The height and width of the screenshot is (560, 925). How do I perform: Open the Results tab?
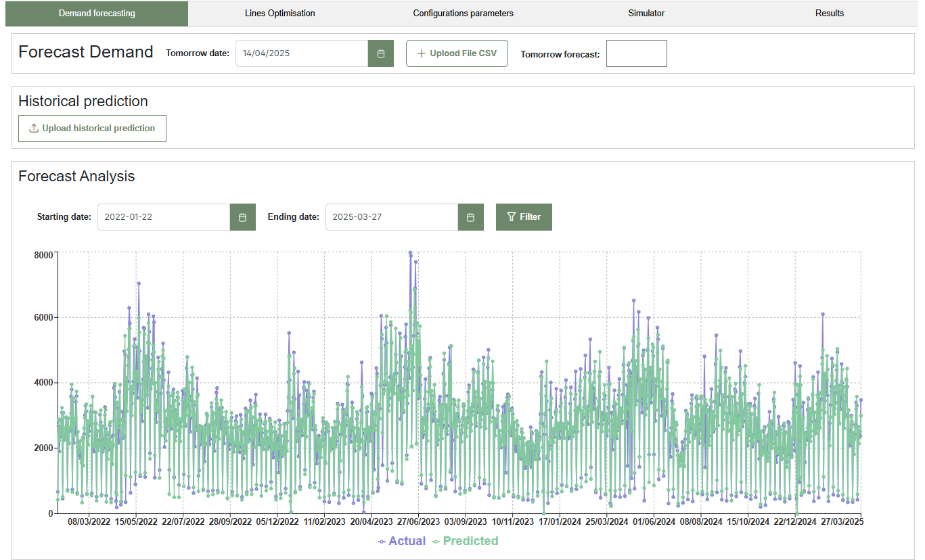pyautogui.click(x=830, y=14)
